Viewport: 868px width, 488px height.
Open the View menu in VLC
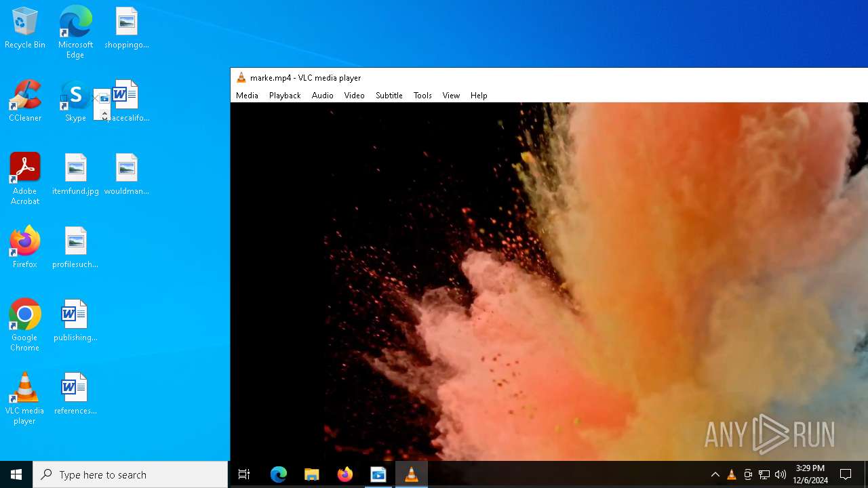click(451, 96)
